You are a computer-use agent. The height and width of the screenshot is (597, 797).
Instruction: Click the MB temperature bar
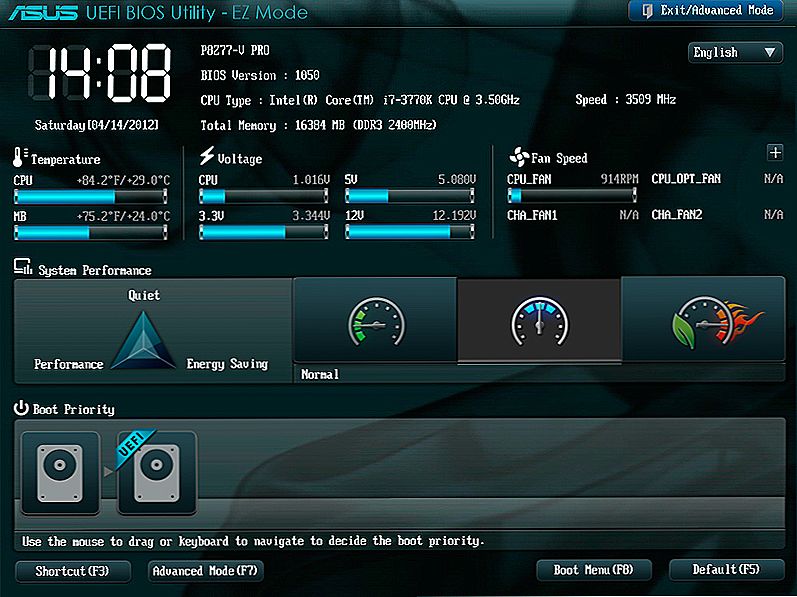pyautogui.click(x=90, y=232)
